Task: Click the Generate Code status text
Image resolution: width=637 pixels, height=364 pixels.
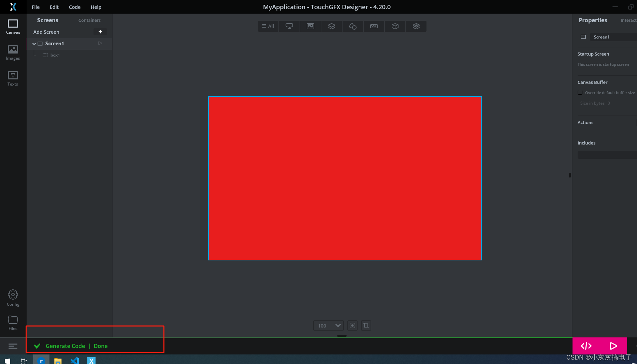Action: tap(65, 346)
